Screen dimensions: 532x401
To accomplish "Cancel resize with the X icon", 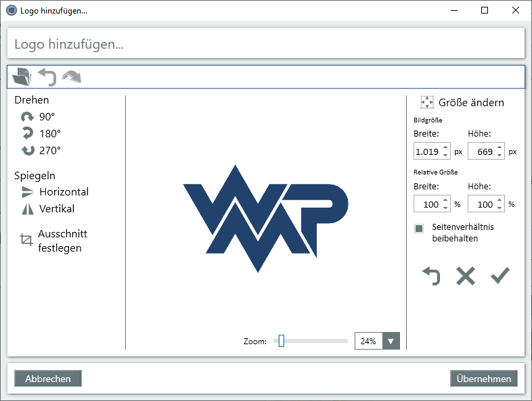I will click(465, 275).
